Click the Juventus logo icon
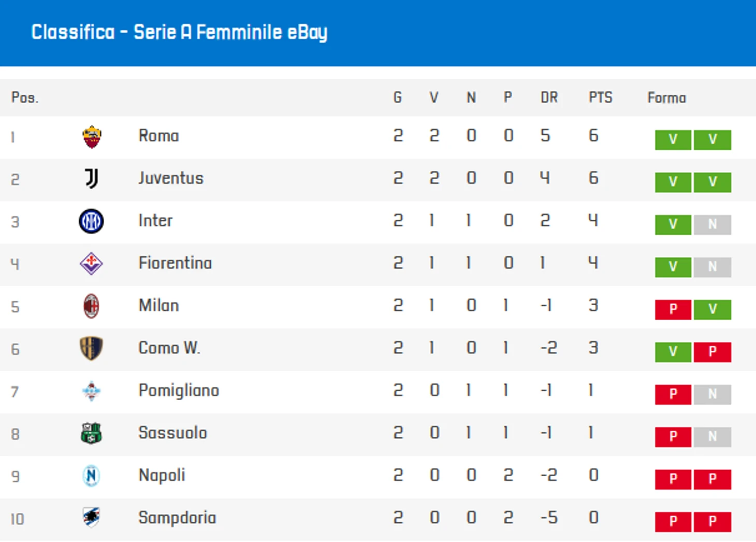 [x=92, y=179]
